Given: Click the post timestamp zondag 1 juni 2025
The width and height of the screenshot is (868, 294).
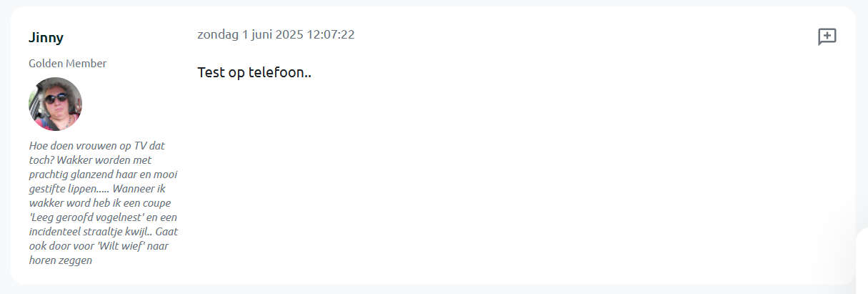Looking at the screenshot, I should click(276, 34).
